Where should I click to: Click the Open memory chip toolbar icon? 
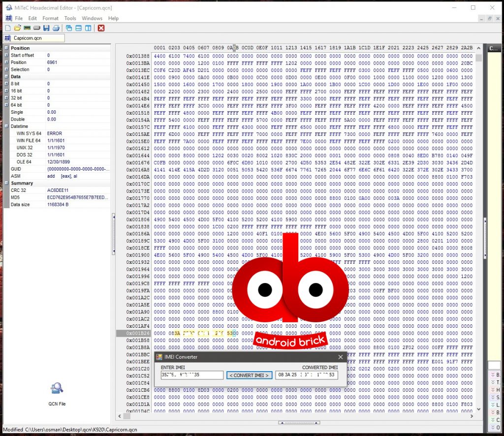pyautogui.click(x=27, y=28)
